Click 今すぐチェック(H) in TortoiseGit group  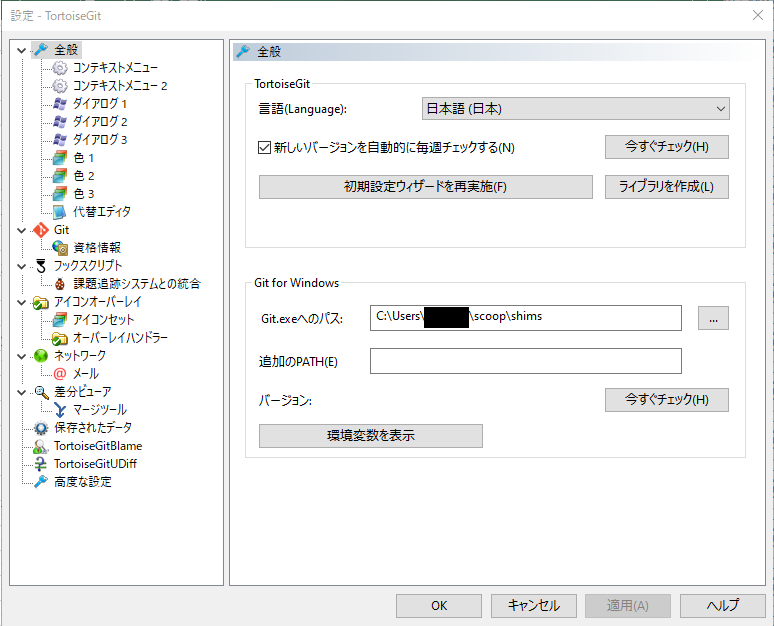(x=667, y=147)
